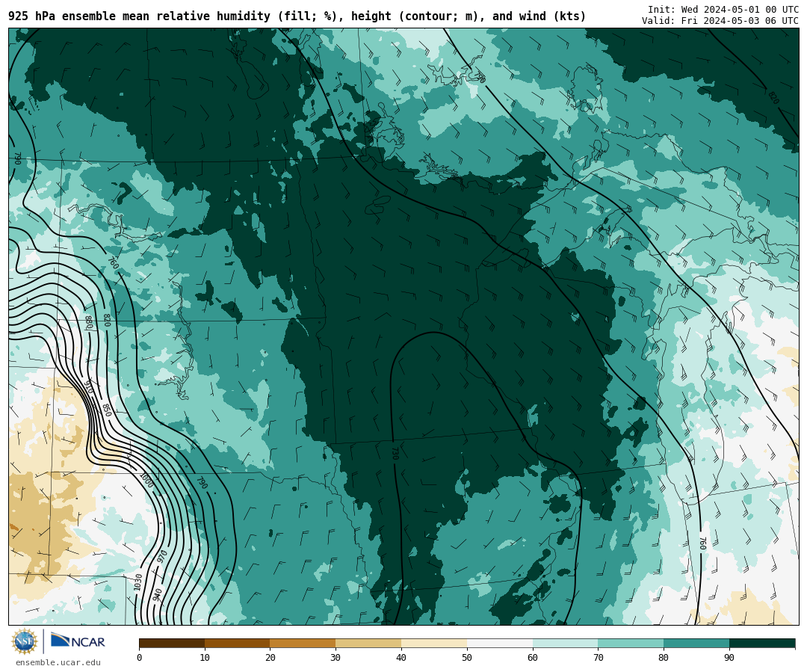Click the NCAR logo
The image size is (807, 672).
(x=78, y=641)
